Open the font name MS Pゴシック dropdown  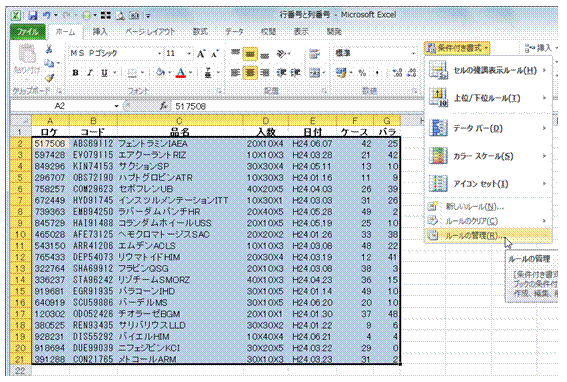coord(159,54)
